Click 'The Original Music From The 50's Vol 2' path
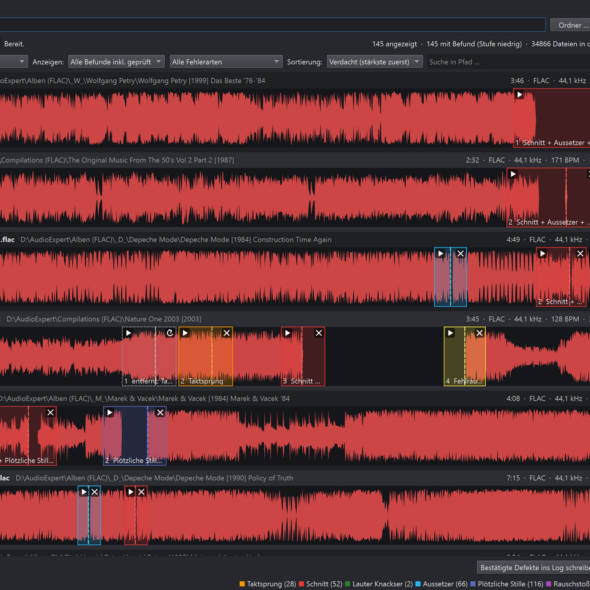590x590 pixels. click(117, 160)
